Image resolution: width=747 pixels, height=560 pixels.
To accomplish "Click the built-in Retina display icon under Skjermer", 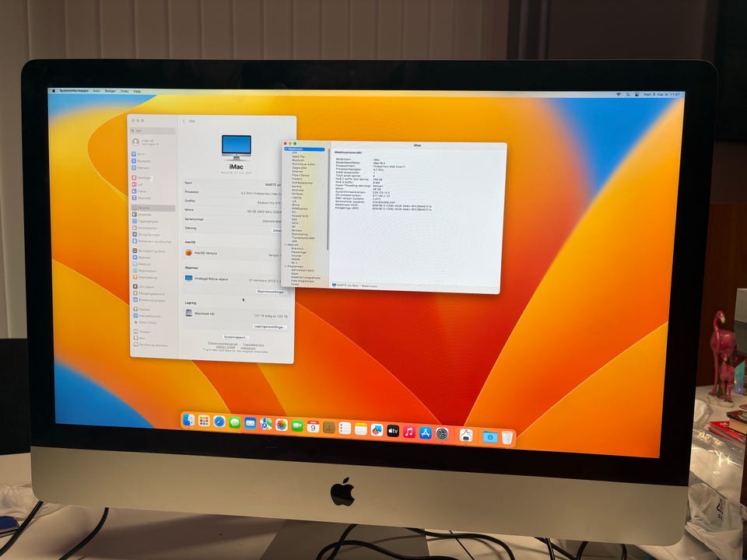I will coord(188,278).
